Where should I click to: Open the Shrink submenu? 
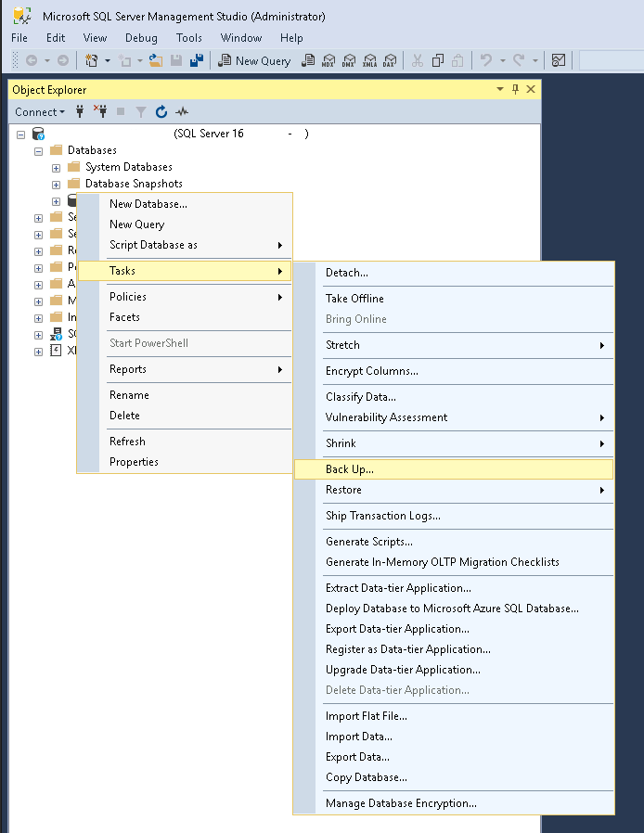(x=454, y=443)
